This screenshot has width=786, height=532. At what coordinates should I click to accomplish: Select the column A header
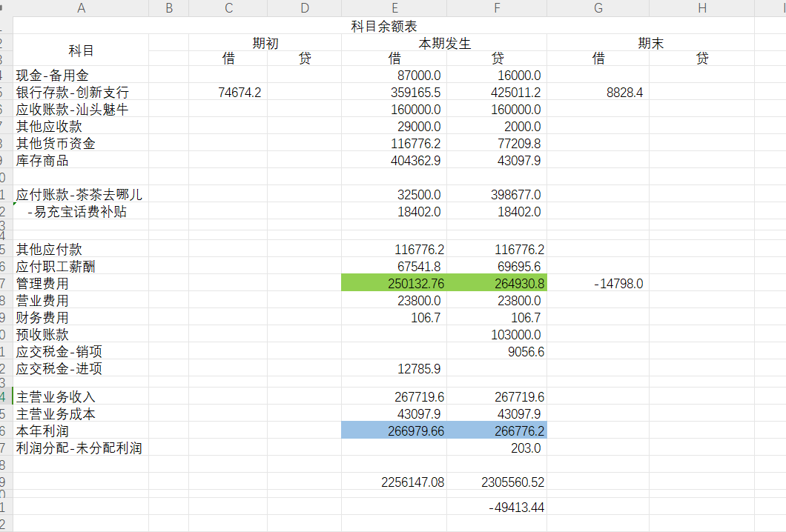pyautogui.click(x=81, y=8)
